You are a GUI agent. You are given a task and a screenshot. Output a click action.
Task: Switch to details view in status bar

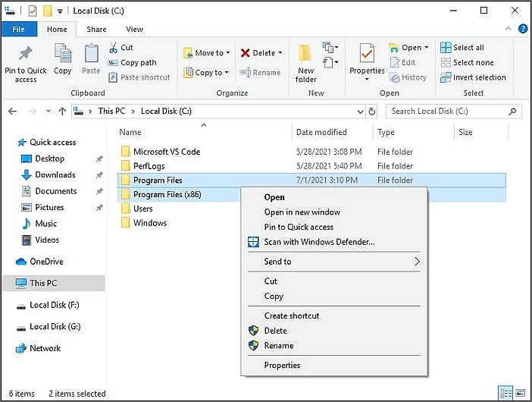(x=505, y=393)
